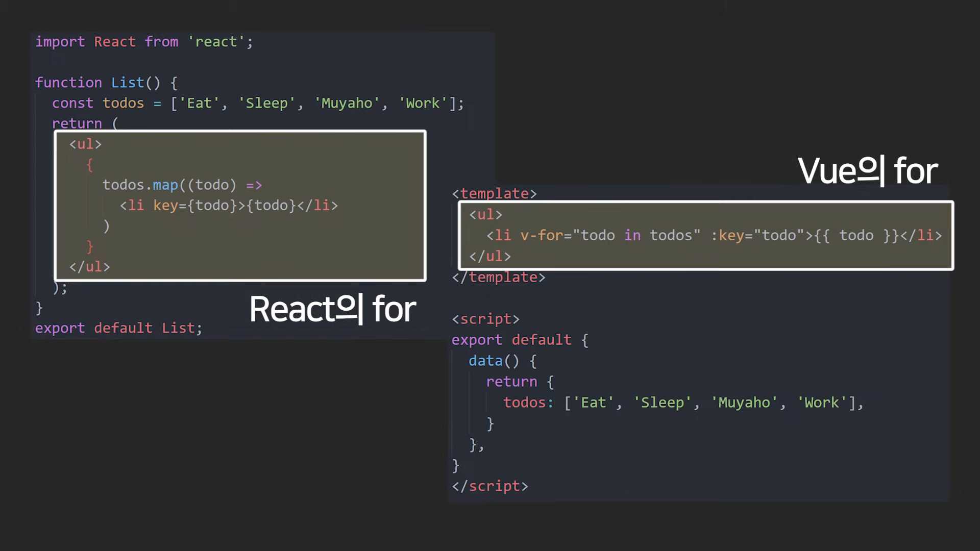This screenshot has width=980, height=551.
Task: Click React li key={todo} line
Action: [228, 205]
